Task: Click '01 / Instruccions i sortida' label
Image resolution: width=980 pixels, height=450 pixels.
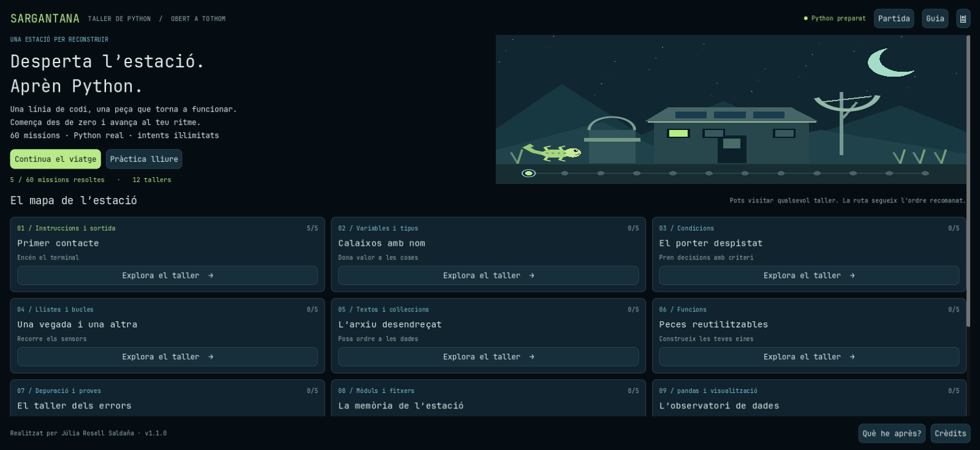Action: (x=66, y=228)
